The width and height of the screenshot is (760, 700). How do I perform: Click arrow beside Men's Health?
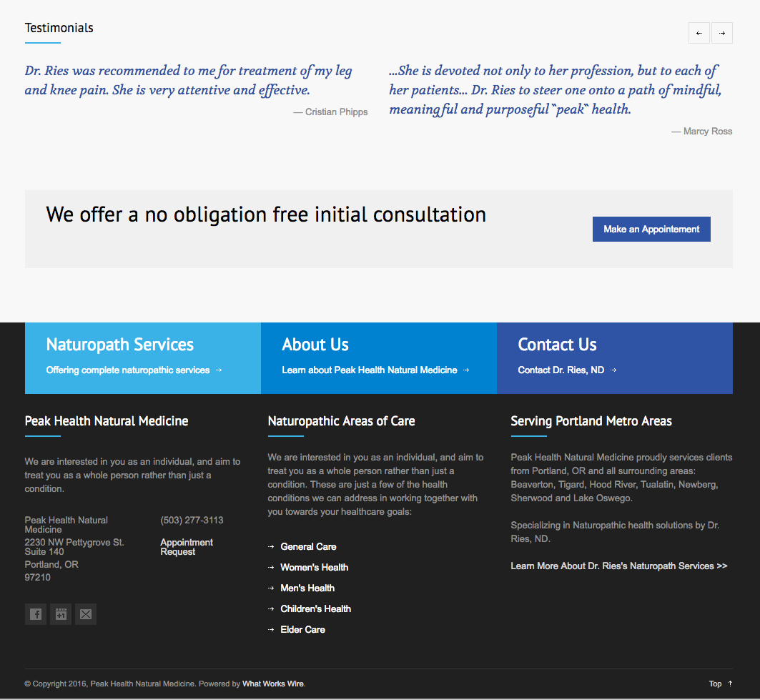[271, 588]
